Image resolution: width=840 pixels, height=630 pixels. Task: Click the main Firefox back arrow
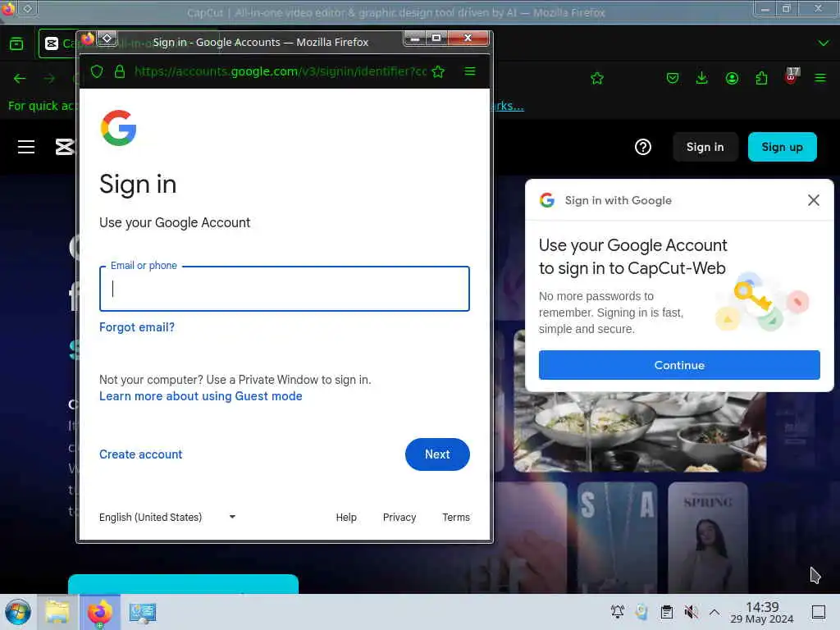pyautogui.click(x=20, y=79)
